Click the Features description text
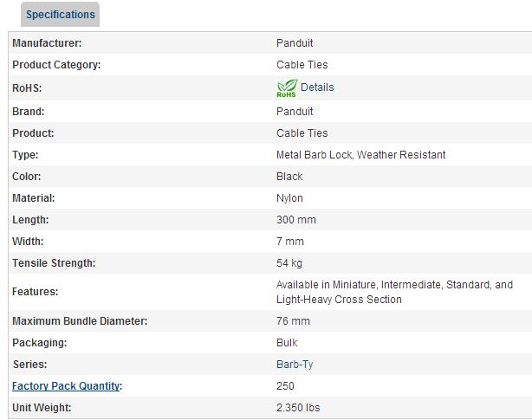 [x=394, y=292]
